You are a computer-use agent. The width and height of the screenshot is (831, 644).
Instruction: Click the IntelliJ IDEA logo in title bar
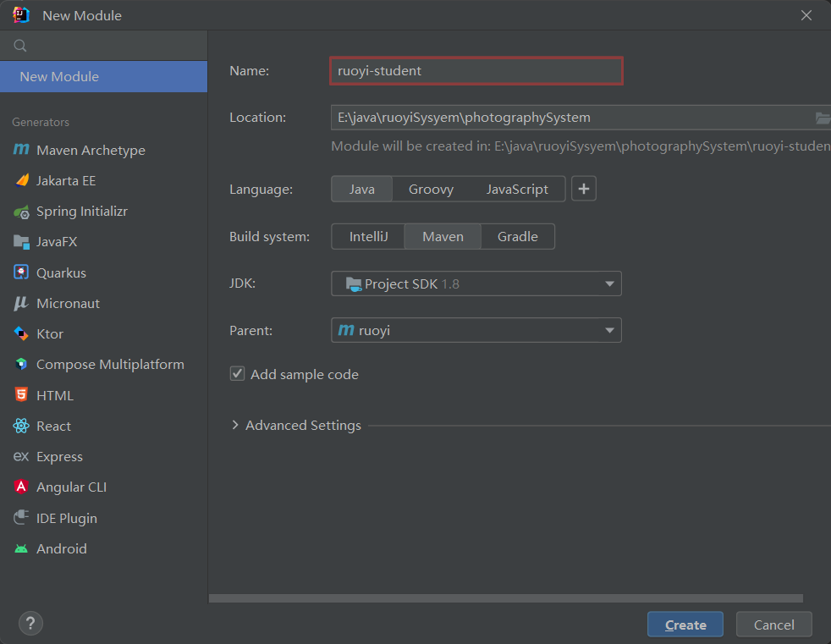[x=21, y=15]
